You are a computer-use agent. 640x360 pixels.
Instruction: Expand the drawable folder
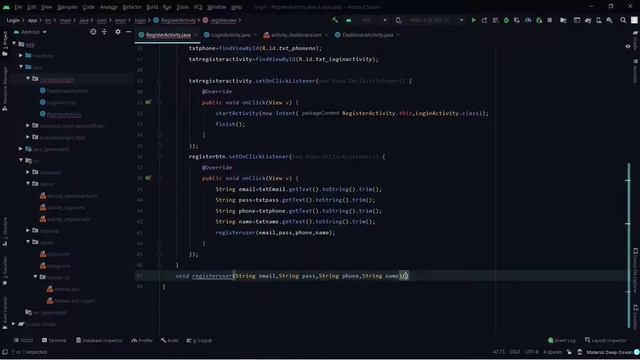point(28,172)
